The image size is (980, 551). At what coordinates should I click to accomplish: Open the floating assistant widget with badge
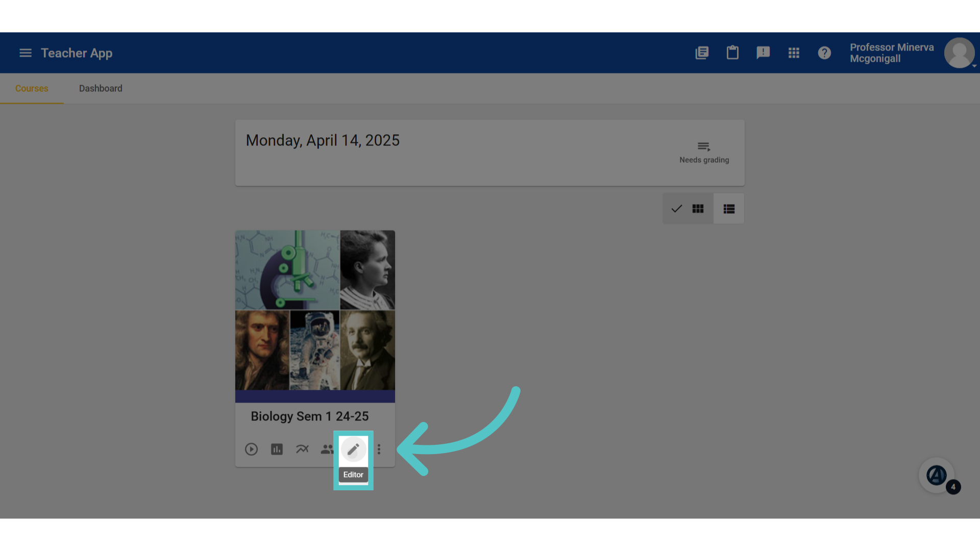click(937, 475)
